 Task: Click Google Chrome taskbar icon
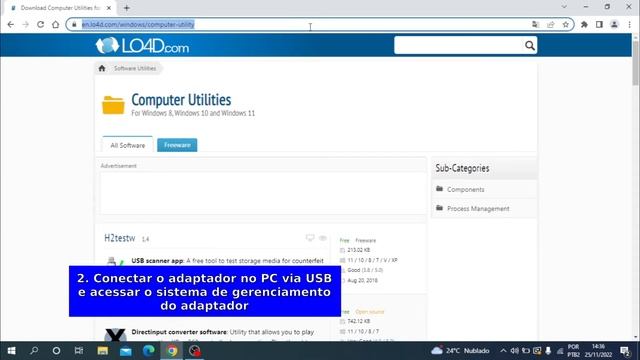pyautogui.click(x=172, y=351)
